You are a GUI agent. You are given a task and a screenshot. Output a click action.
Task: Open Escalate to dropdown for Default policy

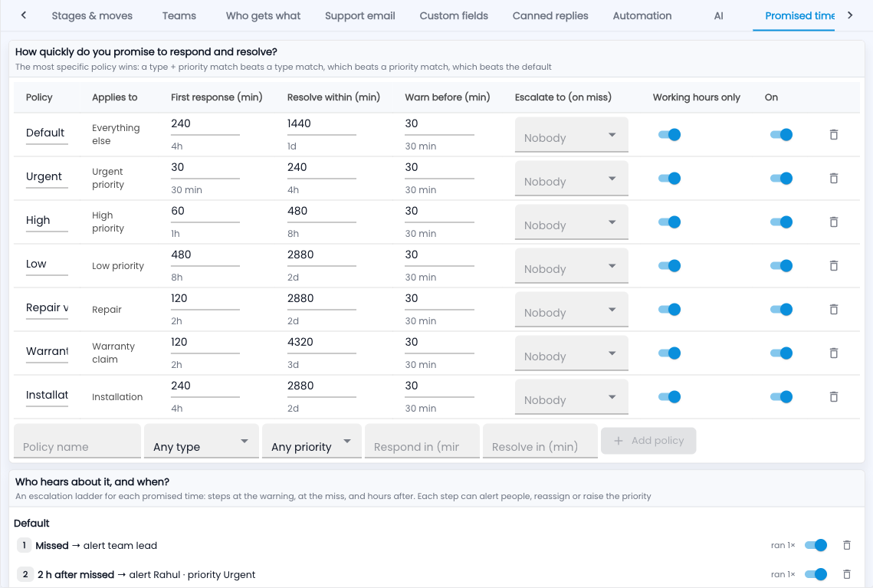(571, 135)
